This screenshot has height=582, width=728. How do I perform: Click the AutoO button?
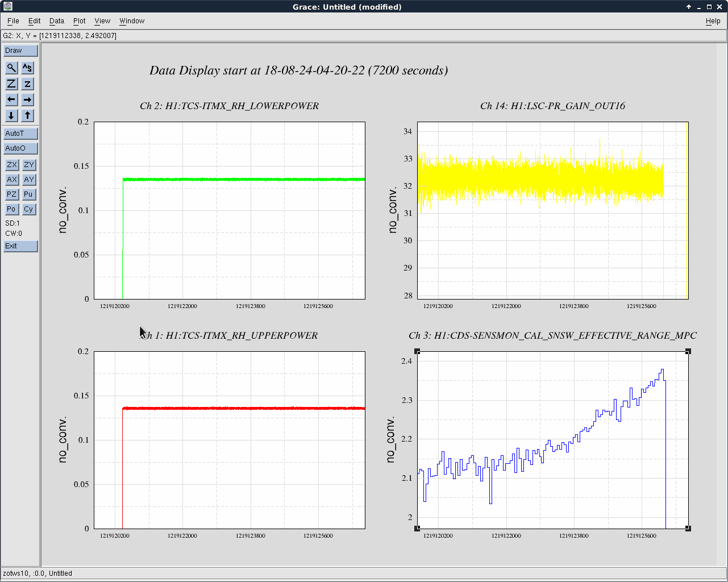point(20,148)
